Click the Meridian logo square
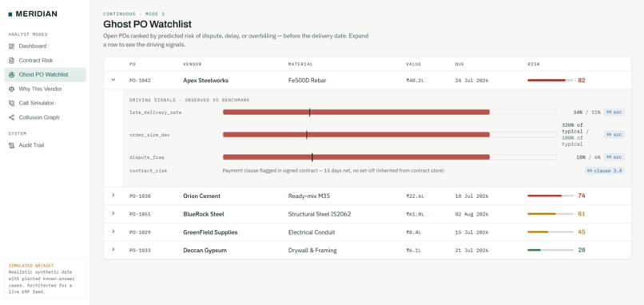The width and height of the screenshot is (644, 305). coord(10,14)
